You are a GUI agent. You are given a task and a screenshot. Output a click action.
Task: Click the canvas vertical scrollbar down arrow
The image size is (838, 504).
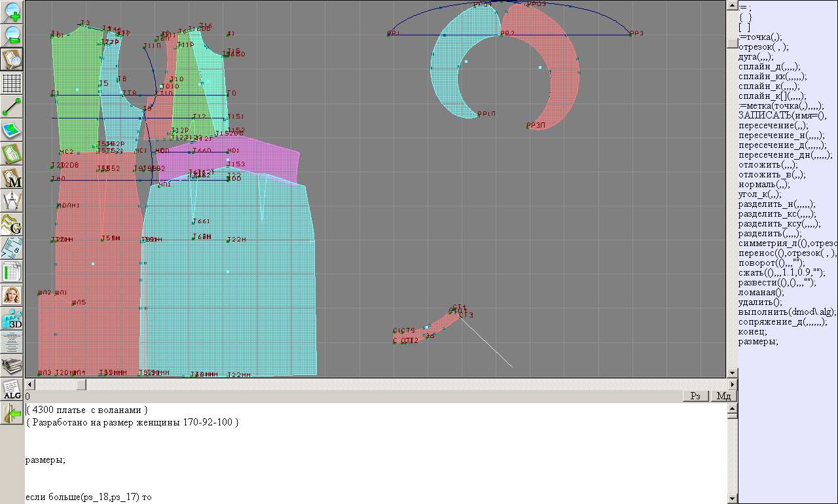(x=733, y=373)
